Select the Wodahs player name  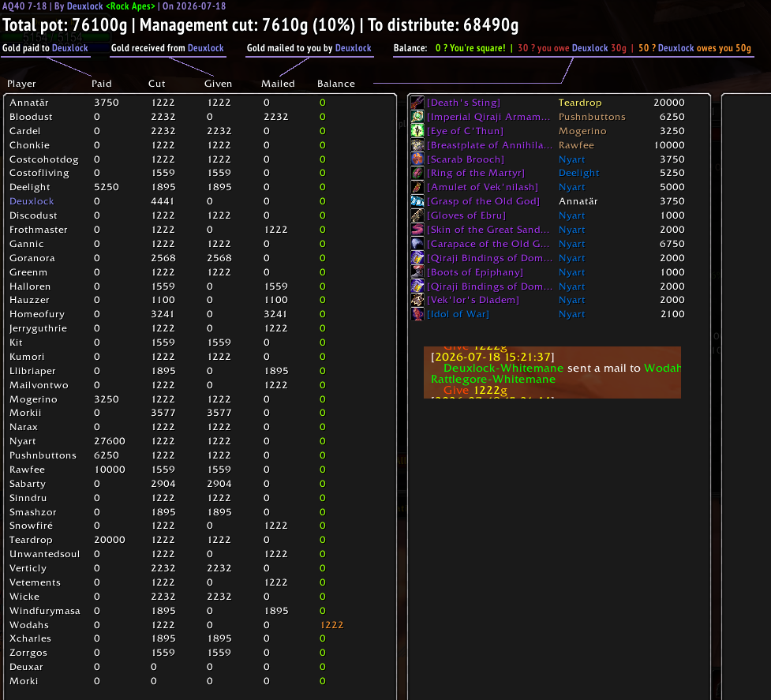pos(29,625)
